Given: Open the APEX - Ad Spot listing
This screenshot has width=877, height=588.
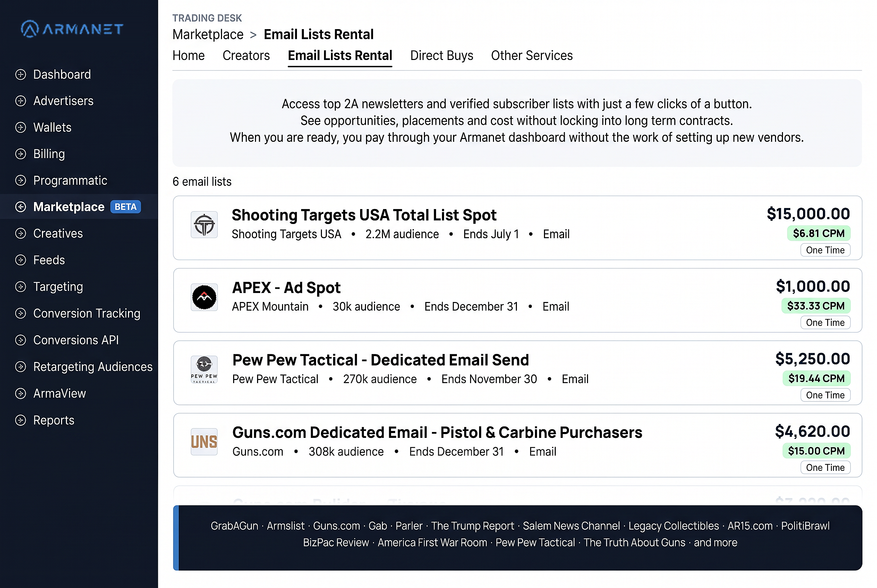Looking at the screenshot, I should (x=518, y=300).
